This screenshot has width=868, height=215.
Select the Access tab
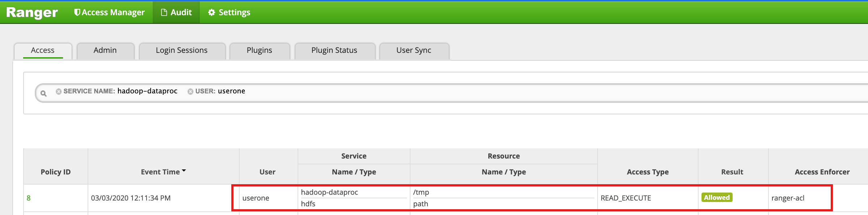(x=43, y=50)
